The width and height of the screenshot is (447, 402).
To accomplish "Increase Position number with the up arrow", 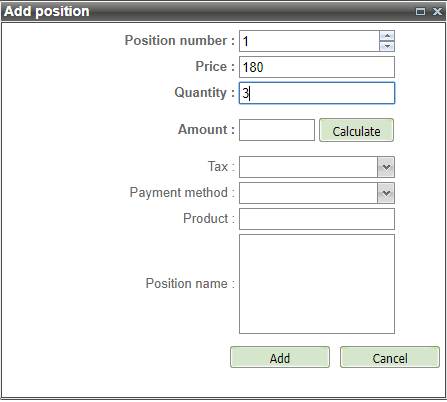I will [x=387, y=36].
